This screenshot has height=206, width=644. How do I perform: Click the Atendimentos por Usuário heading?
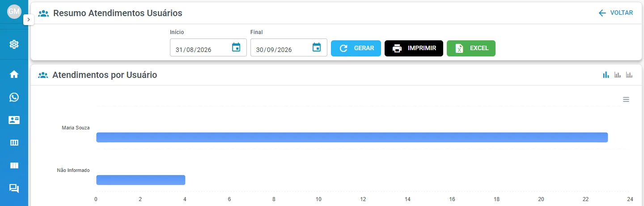click(x=105, y=75)
